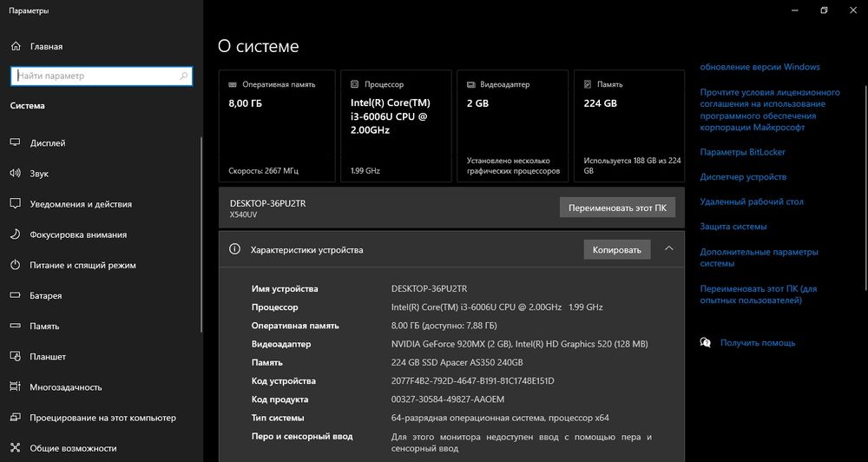
Task: Click the Видеоадаптер 2 GB card
Action: point(513,126)
